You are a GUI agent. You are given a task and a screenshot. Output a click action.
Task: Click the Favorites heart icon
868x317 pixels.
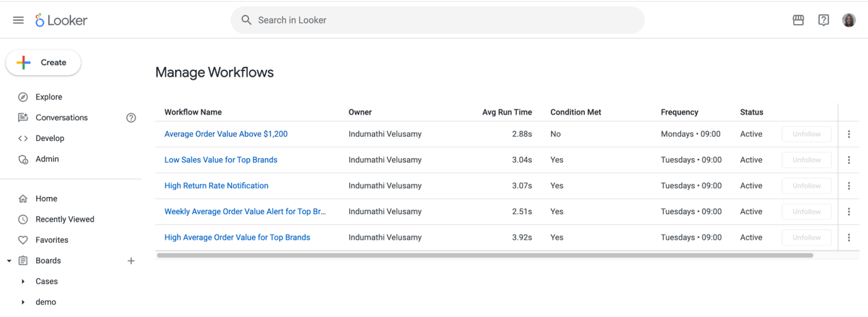click(23, 240)
